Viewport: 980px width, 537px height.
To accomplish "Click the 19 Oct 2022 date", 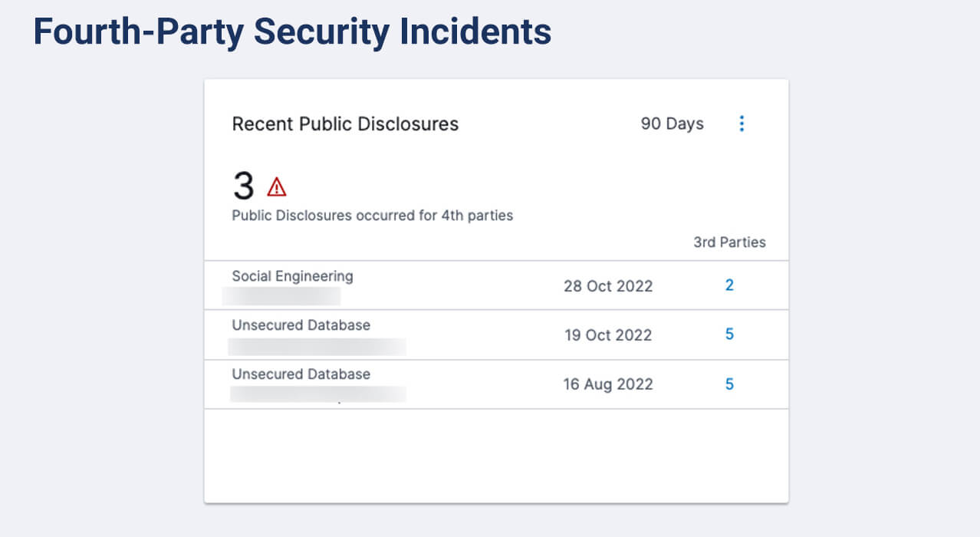I will [x=608, y=335].
